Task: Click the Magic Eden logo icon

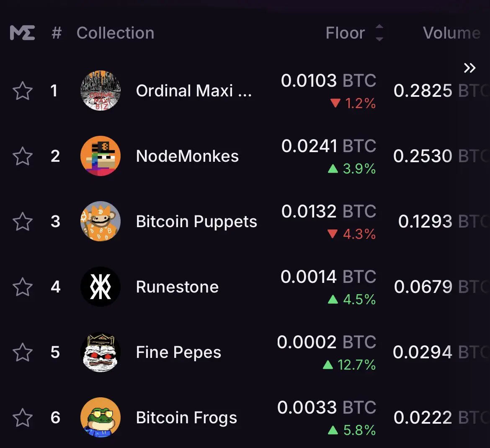Action: [22, 33]
